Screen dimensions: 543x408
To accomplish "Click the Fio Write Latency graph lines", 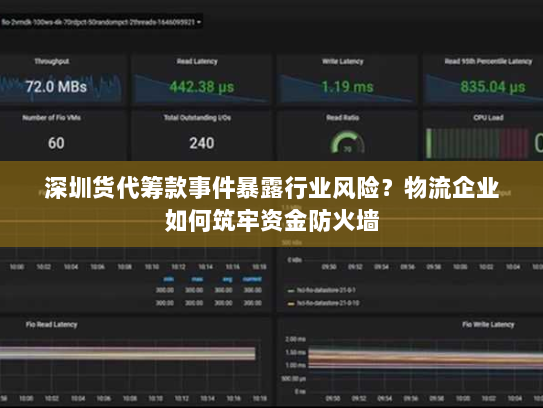I will (426, 360).
